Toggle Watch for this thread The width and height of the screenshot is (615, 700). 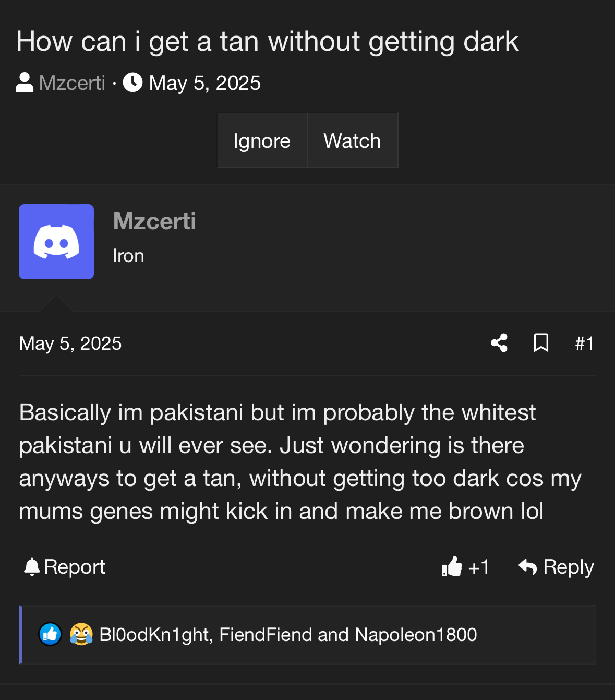click(x=352, y=141)
